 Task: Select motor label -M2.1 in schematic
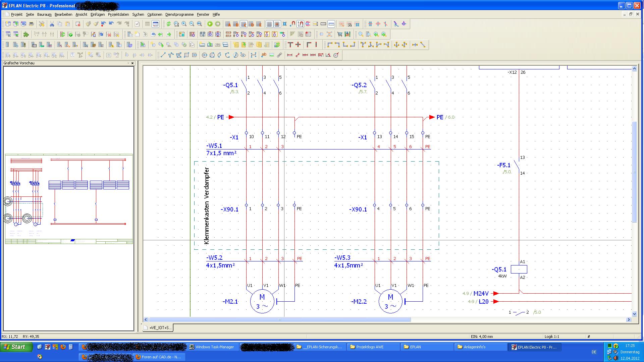[x=230, y=302]
